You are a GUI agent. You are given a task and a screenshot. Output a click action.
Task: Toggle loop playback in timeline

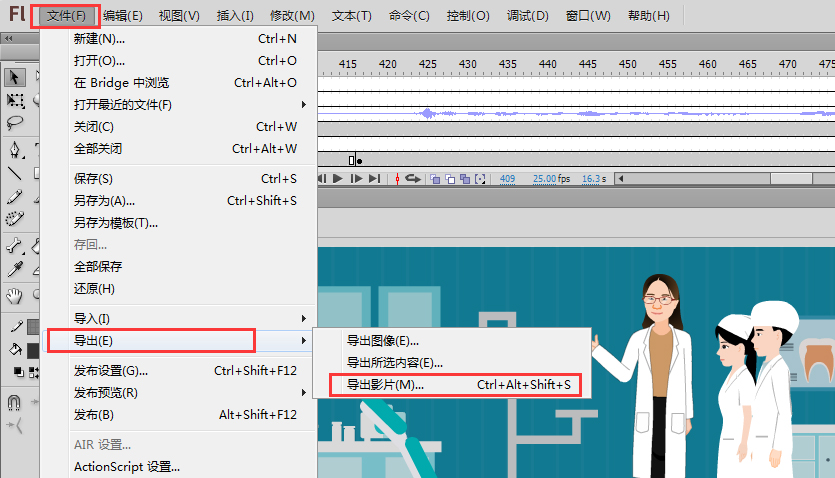pyautogui.click(x=412, y=179)
